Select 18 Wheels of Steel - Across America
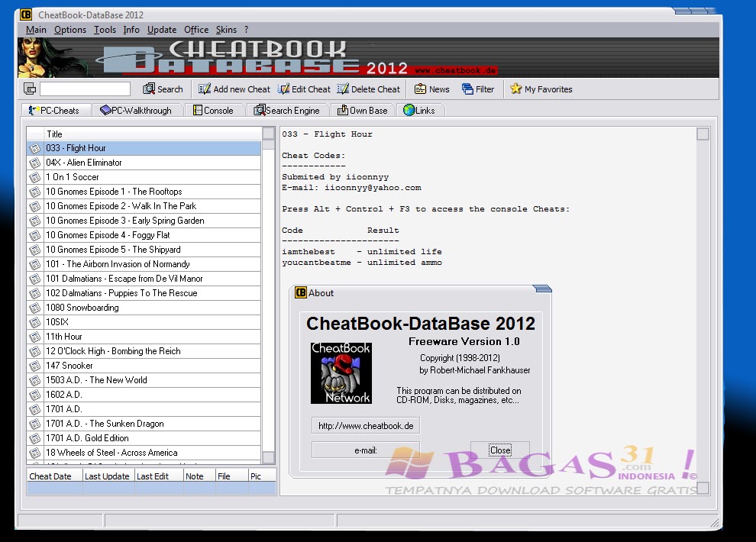The image size is (756, 542). point(144,453)
